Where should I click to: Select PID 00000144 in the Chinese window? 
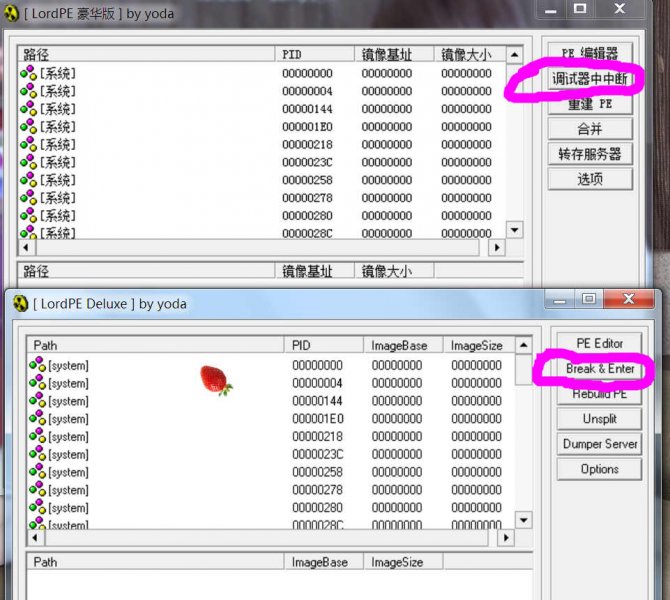(307, 109)
